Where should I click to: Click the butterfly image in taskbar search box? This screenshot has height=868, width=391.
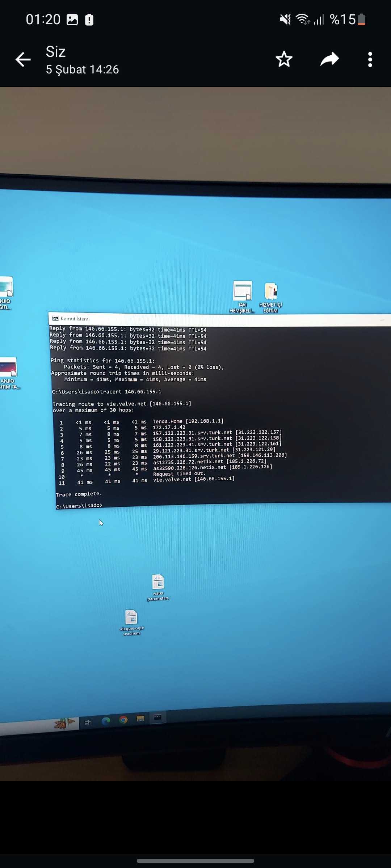(64, 723)
